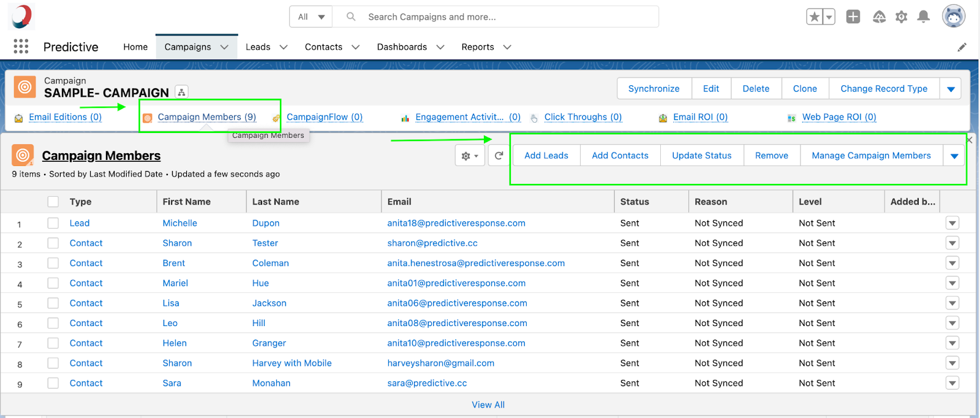The height and width of the screenshot is (418, 980).
Task: Open the View All link
Action: pos(488,405)
